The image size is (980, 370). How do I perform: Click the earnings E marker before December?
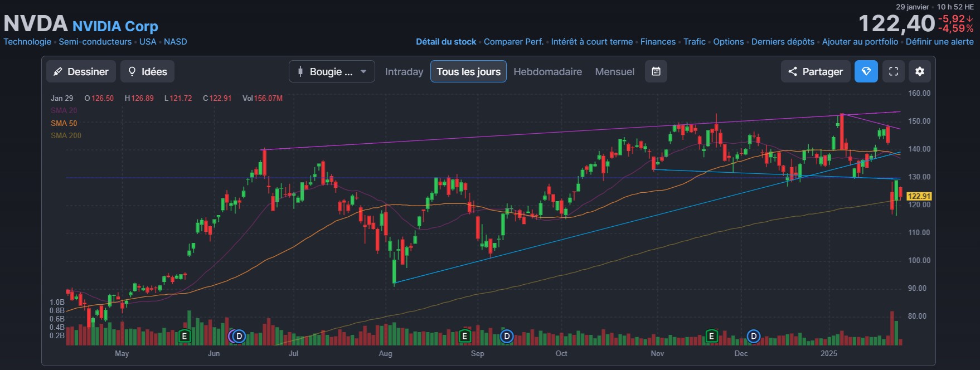711,337
